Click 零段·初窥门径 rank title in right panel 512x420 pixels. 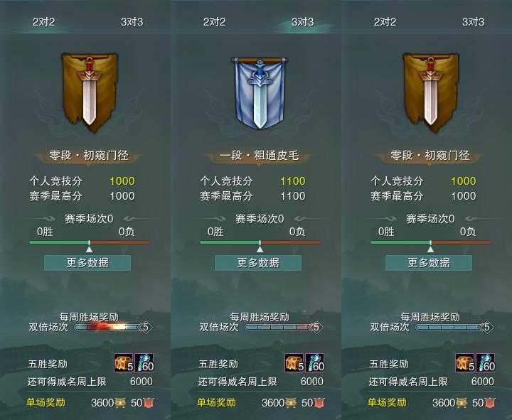click(430, 156)
